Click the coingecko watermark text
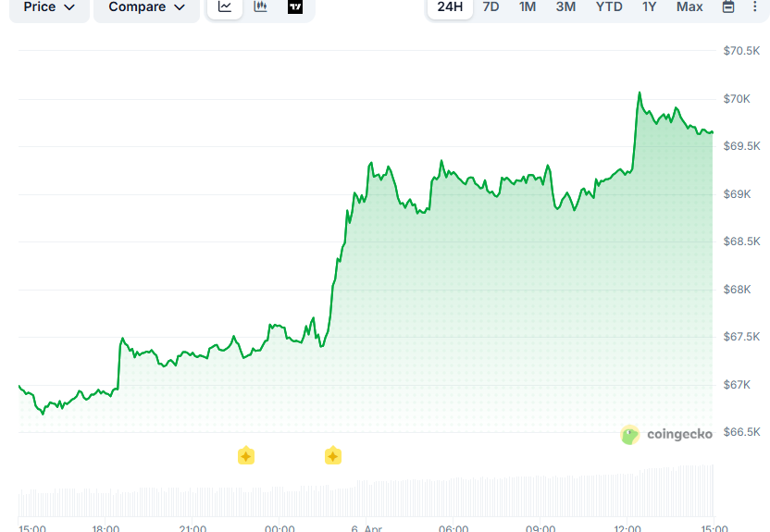The height and width of the screenshot is (532, 770). (x=679, y=434)
